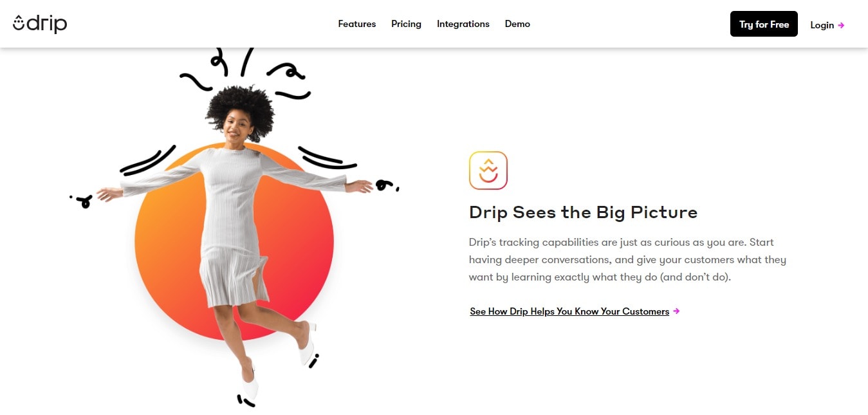Click the Login link
This screenshot has width=868, height=415.
click(822, 25)
